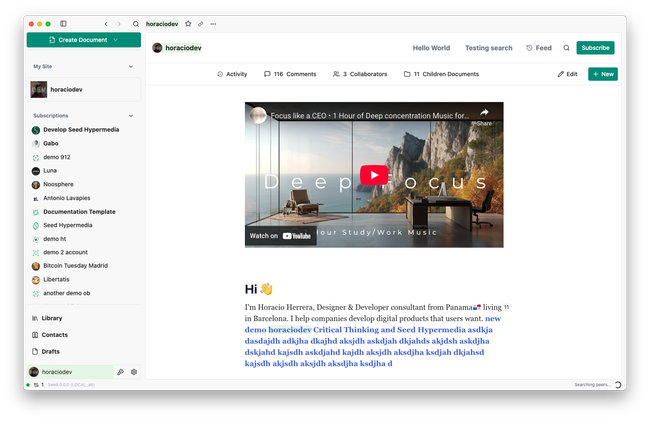Open the settings gear in the sidebar footer

134,372
